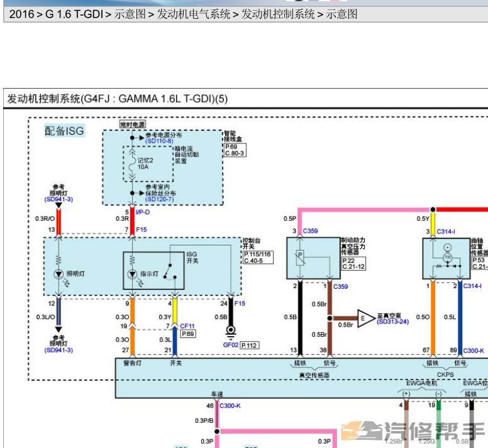Click the C314-I label at pin 3

pyautogui.click(x=446, y=232)
